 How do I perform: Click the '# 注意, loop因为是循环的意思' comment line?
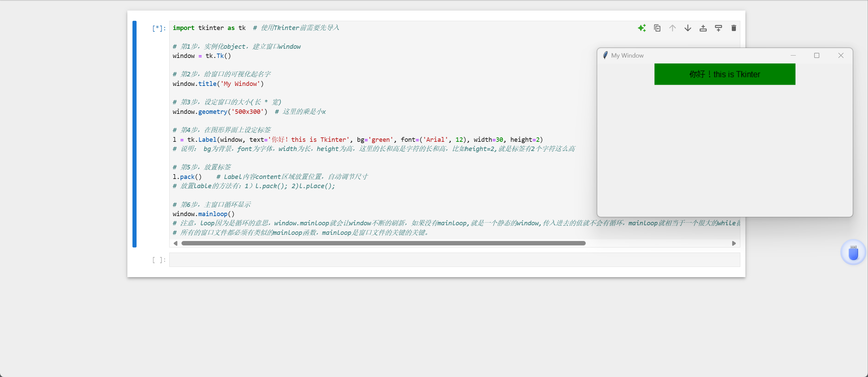(456, 223)
